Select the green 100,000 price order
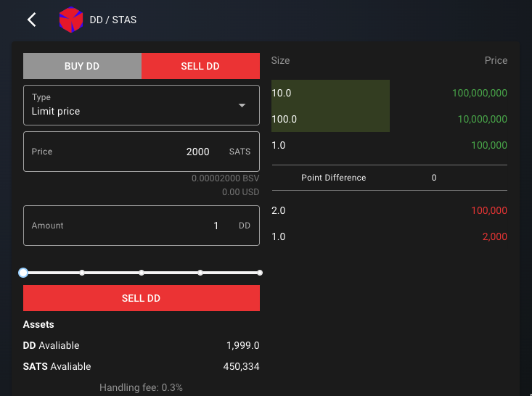Viewport: 532px width, 396px height. click(389, 145)
